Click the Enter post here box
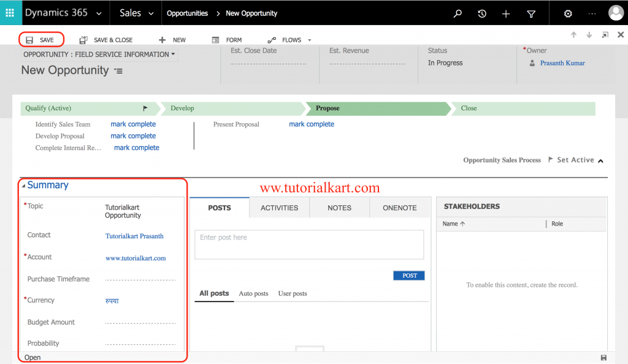 click(309, 245)
